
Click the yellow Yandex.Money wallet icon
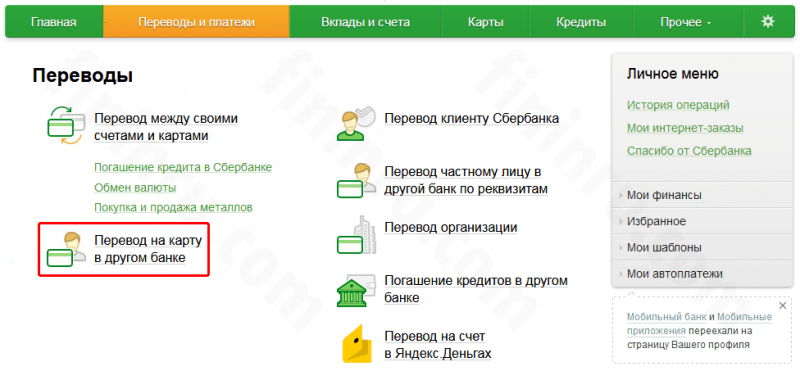tap(356, 343)
